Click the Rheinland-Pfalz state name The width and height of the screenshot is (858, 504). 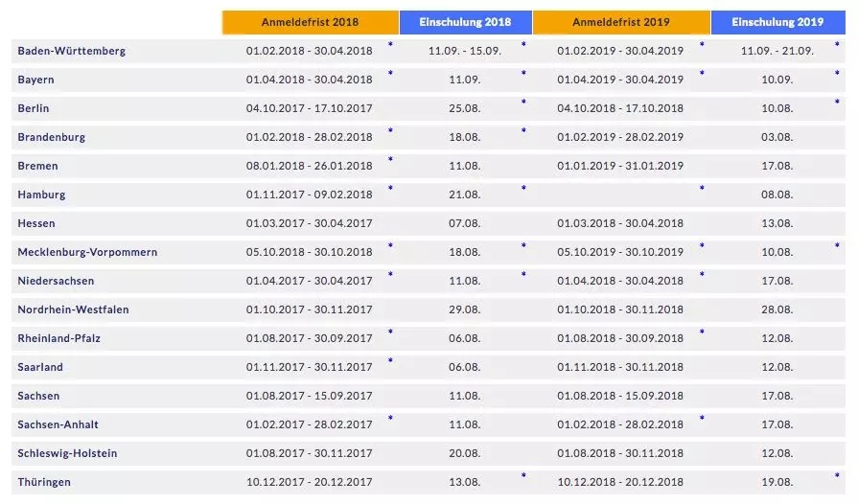point(59,338)
